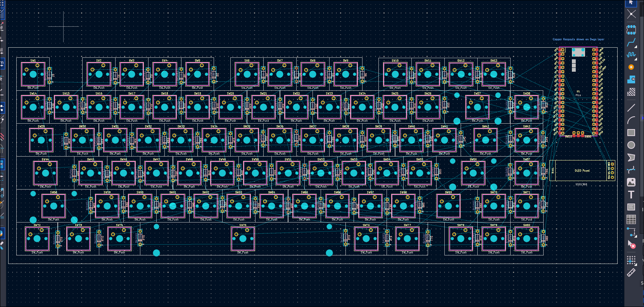Select the arrow selection tool
The height and width of the screenshot is (307, 644).
click(x=631, y=3)
